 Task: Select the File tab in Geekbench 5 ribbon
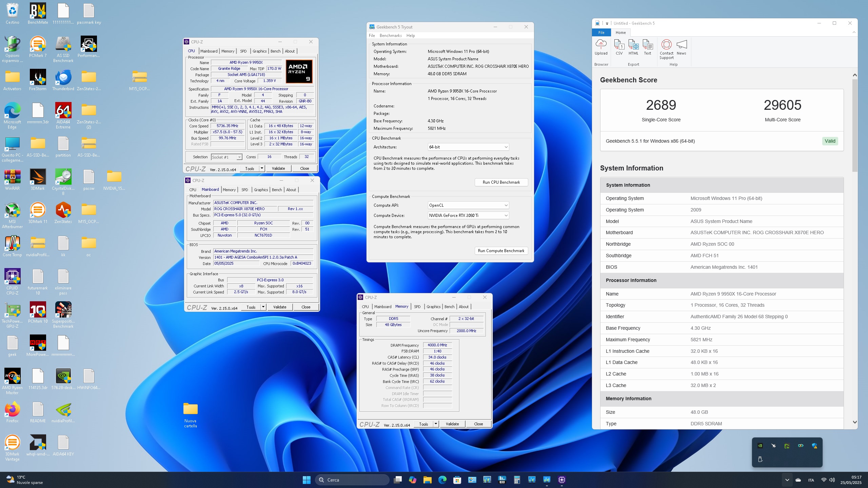pyautogui.click(x=601, y=33)
